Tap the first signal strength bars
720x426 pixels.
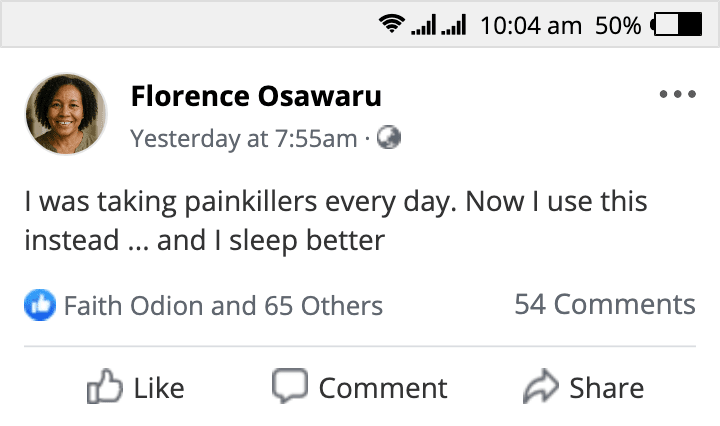coord(423,25)
